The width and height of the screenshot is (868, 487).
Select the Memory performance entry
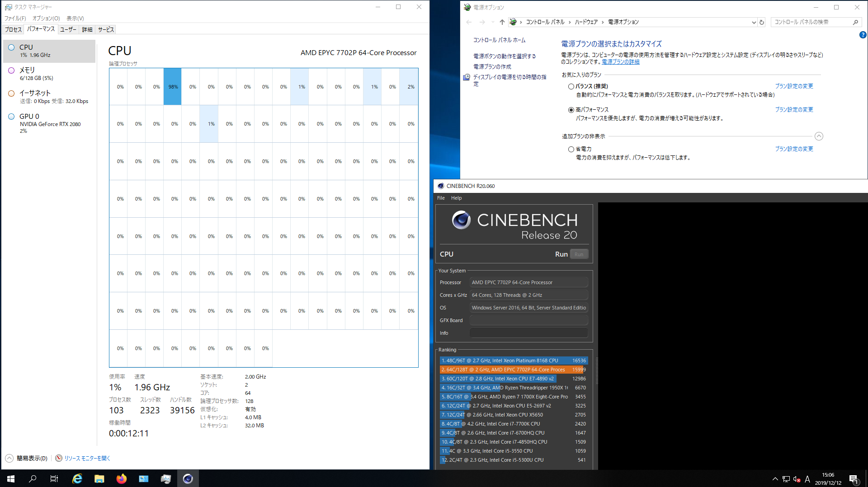[x=49, y=74]
